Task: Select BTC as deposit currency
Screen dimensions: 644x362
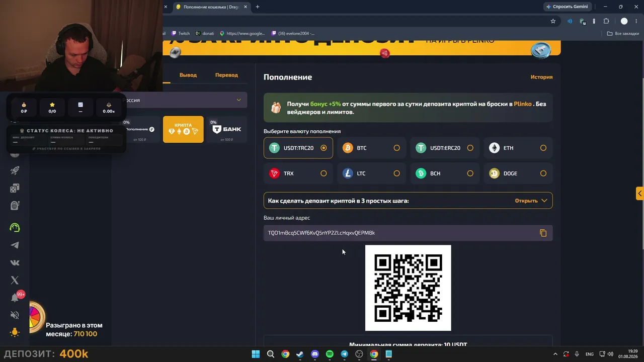Action: [371, 148]
